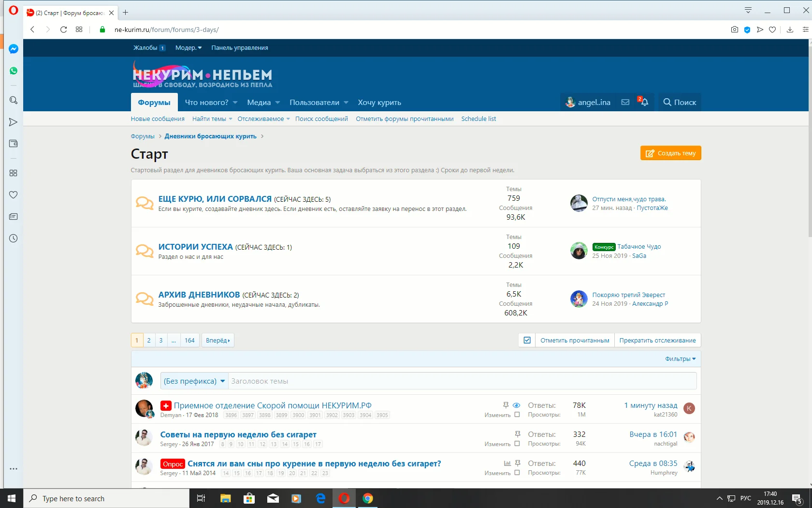The image size is (812, 508).
Task: Open the (Без префикса) prefix dropdown
Action: click(x=194, y=381)
